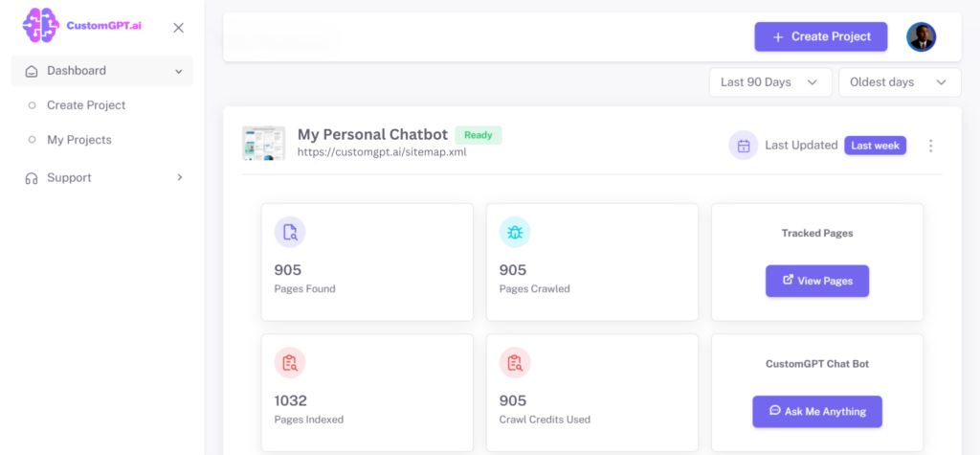
Task: Click the Last week badge
Action: (x=875, y=146)
